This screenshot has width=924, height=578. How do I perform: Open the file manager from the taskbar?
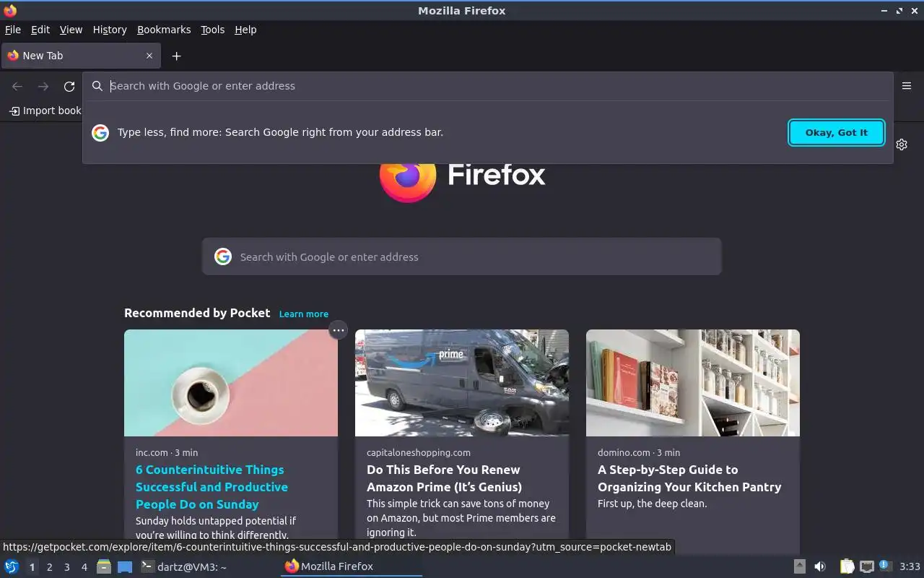[x=104, y=566]
